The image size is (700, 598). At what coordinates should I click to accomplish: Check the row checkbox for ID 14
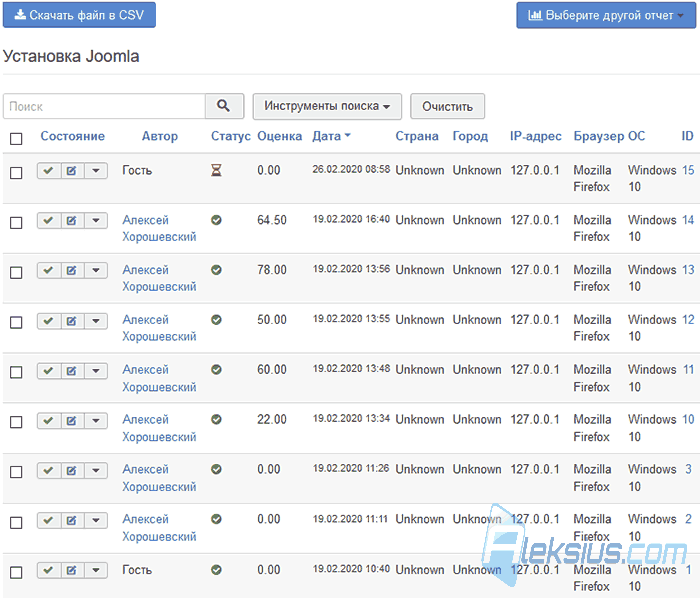click(x=16, y=223)
